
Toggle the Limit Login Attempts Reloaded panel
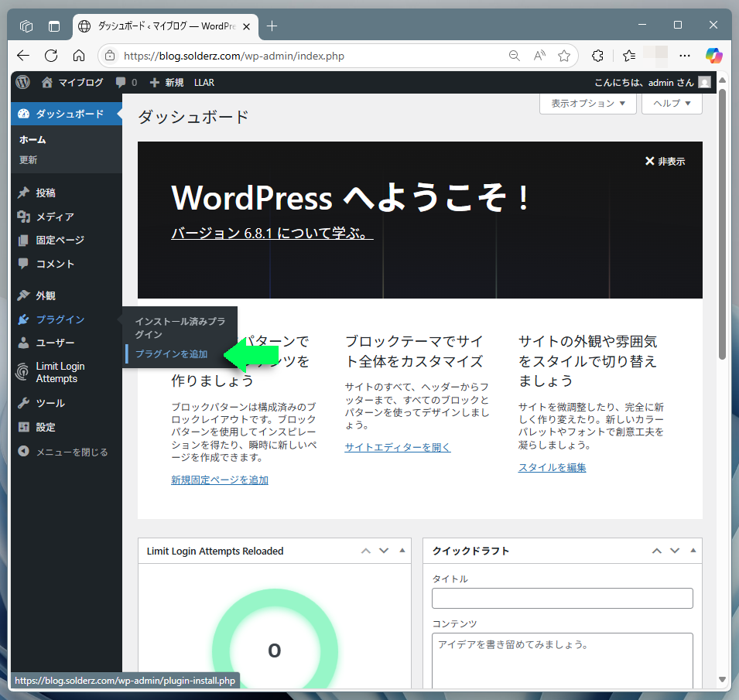[402, 551]
